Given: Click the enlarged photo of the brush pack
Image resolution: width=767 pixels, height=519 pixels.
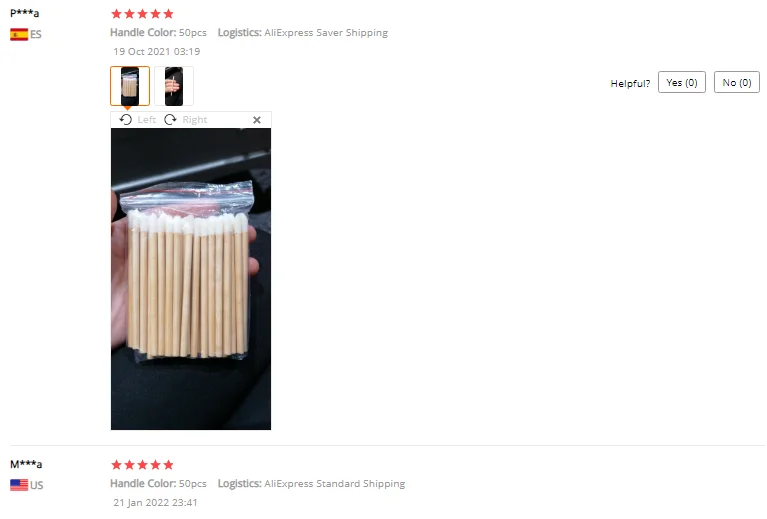Looking at the screenshot, I should click(191, 279).
